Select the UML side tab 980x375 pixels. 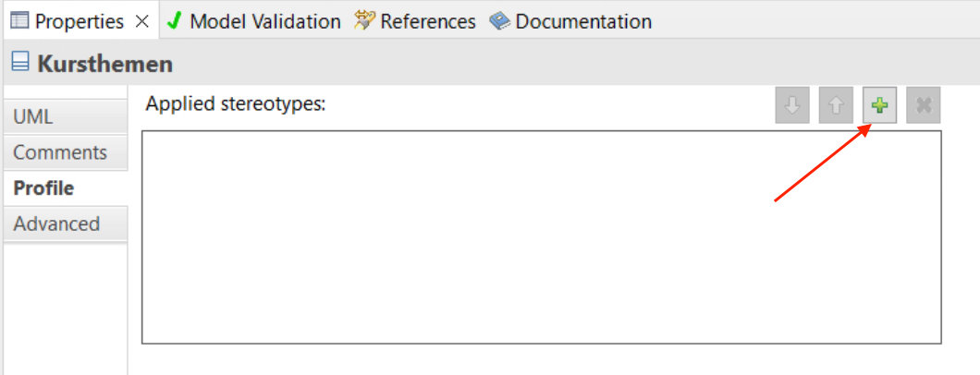[65, 116]
